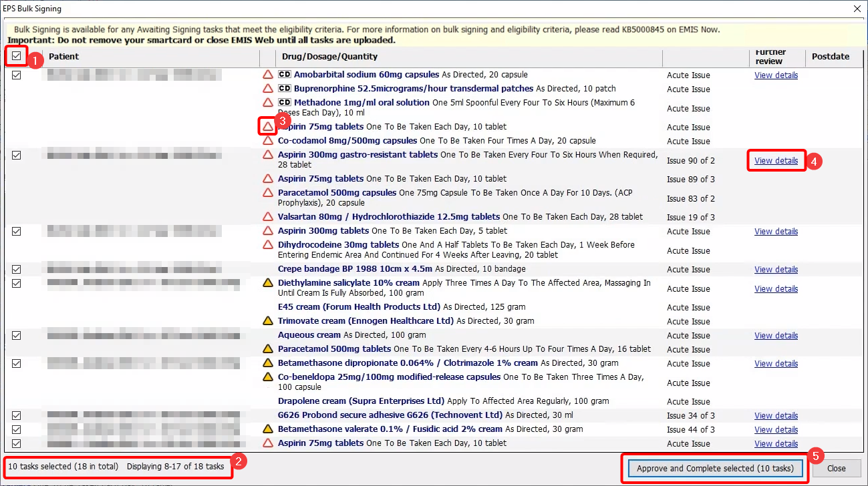This screenshot has height=486, width=868.
Task: Click red warning triangle for Methadone solution
Action: 268,103
